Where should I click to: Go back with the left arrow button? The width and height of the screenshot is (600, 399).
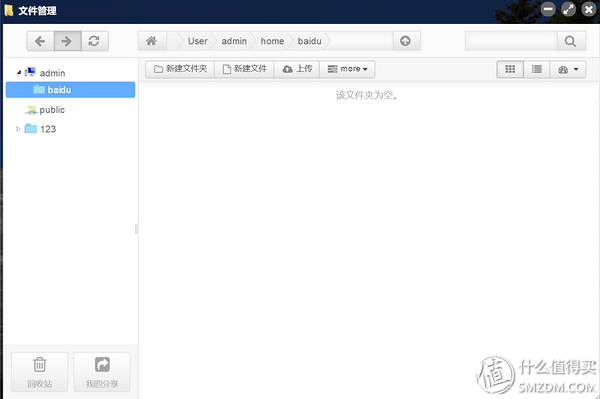[40, 41]
